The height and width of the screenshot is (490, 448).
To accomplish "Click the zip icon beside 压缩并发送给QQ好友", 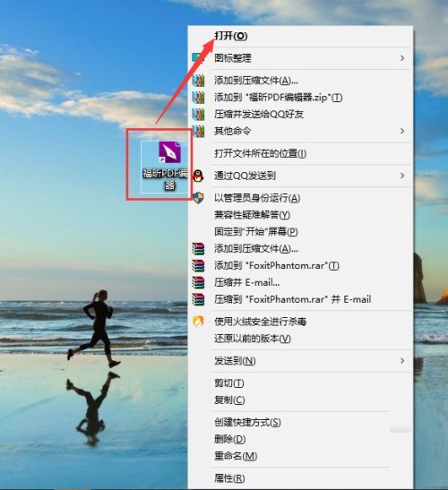I will [x=198, y=114].
